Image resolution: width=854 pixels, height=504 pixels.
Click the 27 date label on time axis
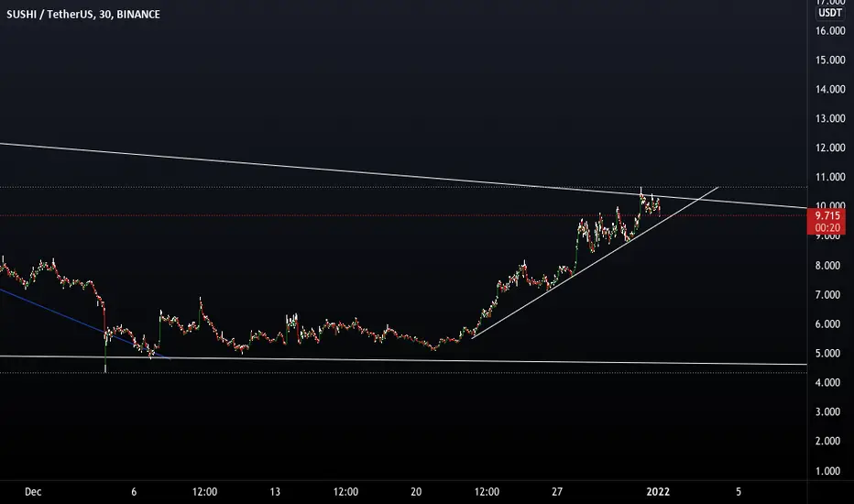point(556,492)
